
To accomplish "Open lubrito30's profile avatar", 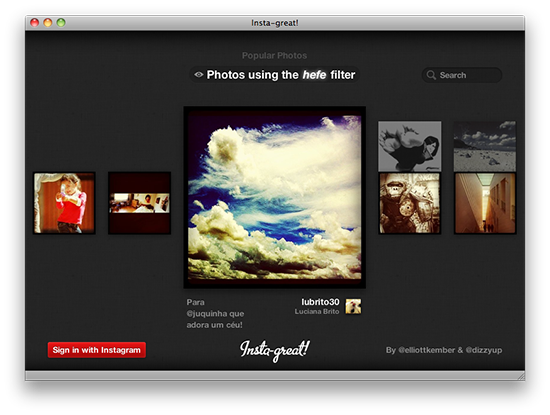I will coord(353,306).
